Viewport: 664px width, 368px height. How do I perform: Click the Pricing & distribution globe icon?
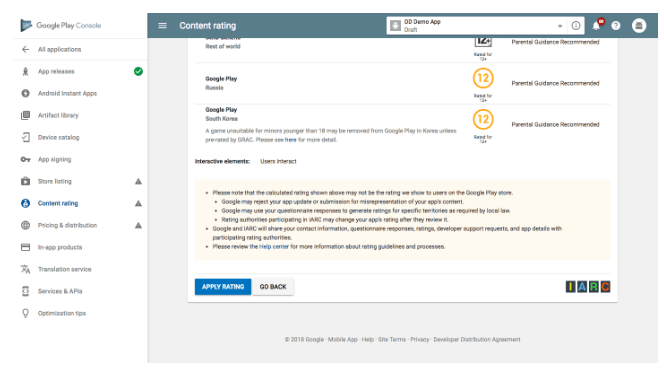click(x=25, y=225)
